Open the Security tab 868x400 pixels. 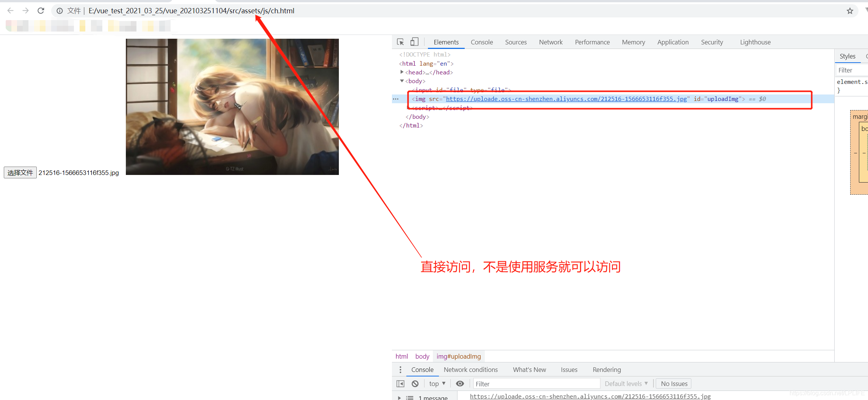point(712,42)
